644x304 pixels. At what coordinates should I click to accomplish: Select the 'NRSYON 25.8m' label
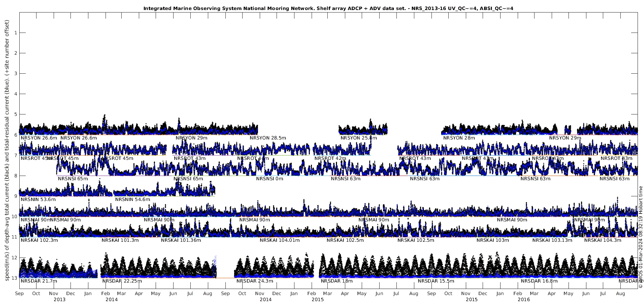(358, 138)
